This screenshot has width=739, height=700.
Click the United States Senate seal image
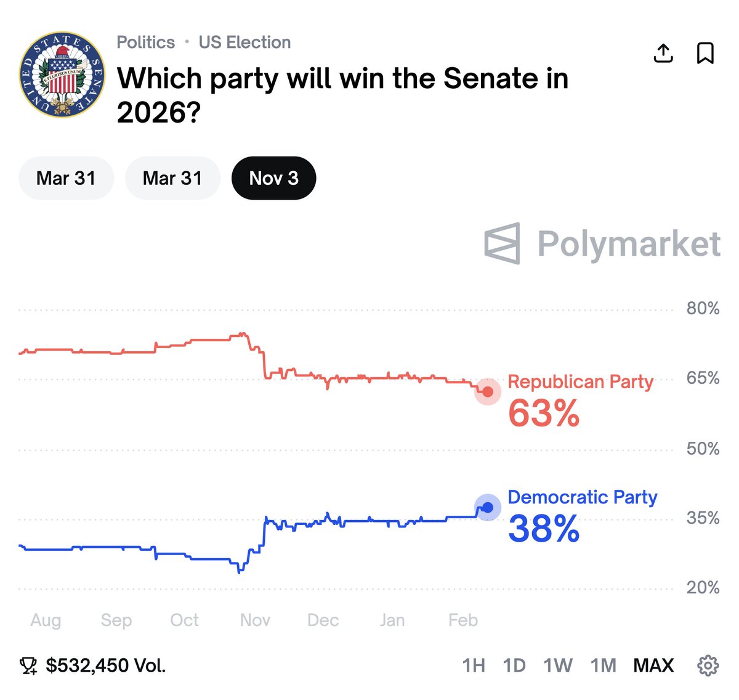tap(62, 75)
